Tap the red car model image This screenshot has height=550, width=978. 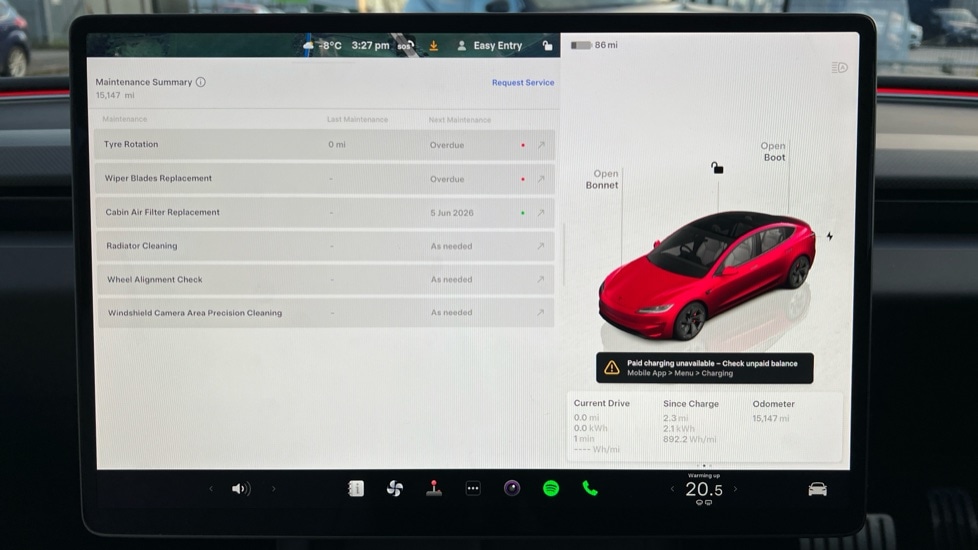pos(706,274)
